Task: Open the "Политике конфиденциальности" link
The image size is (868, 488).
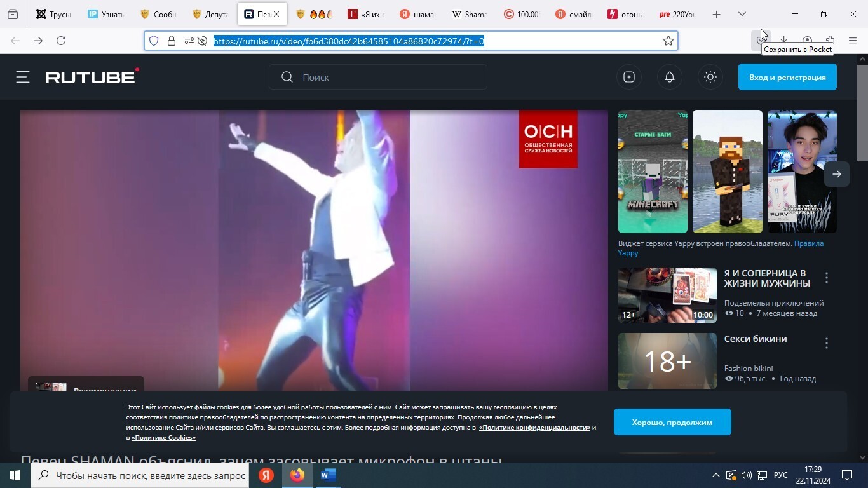Action: tap(534, 428)
